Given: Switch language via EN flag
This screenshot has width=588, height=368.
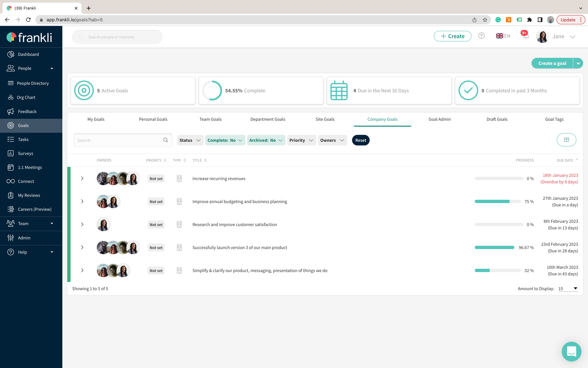Looking at the screenshot, I should point(503,36).
